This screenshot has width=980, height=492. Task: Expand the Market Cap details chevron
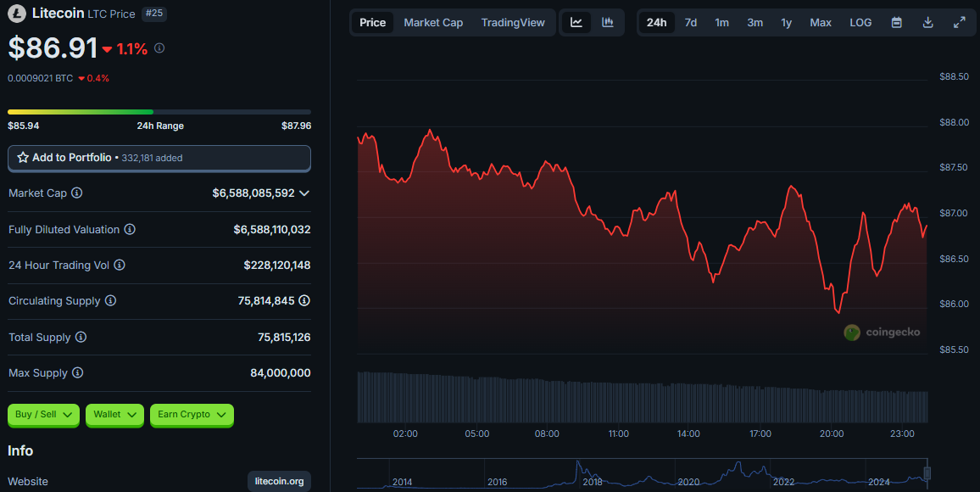click(x=304, y=193)
